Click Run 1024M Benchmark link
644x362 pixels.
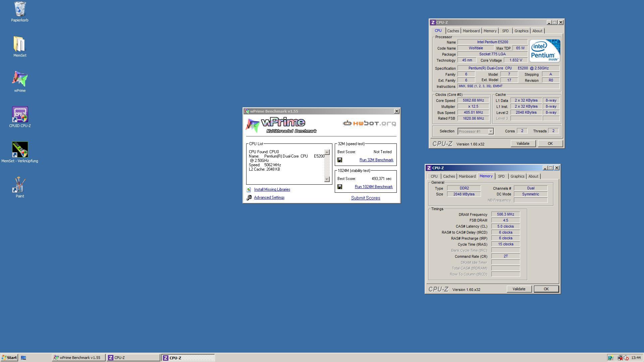point(374,187)
